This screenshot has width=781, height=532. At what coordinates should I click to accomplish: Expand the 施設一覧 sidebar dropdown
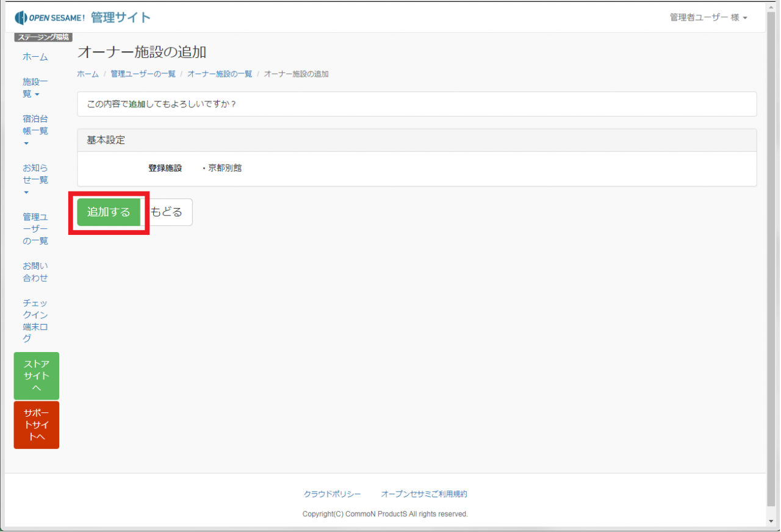(35, 87)
